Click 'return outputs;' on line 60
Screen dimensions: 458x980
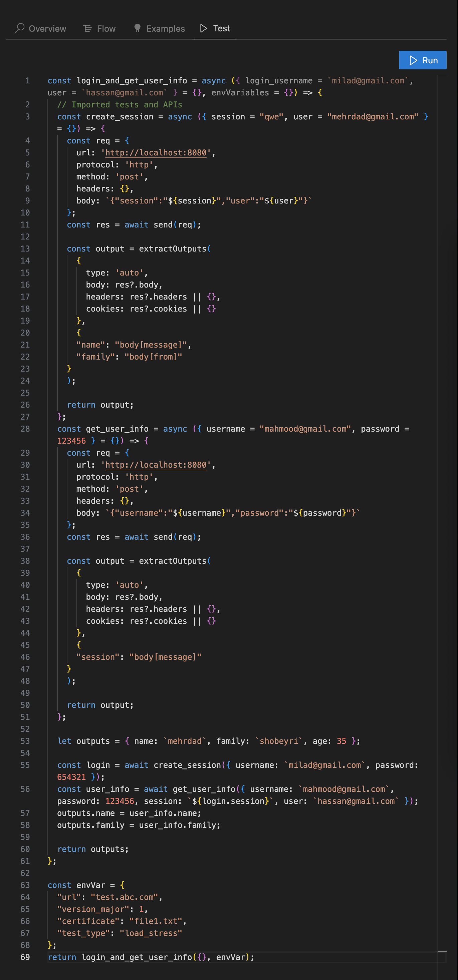coord(93,849)
